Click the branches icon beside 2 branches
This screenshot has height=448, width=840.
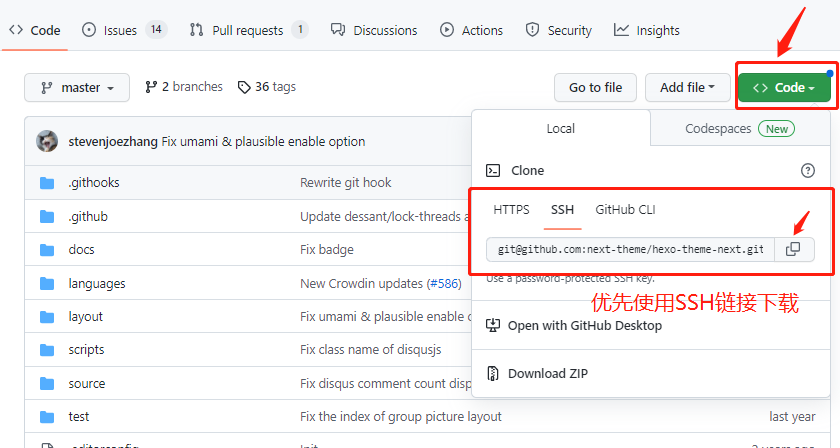[x=151, y=87]
